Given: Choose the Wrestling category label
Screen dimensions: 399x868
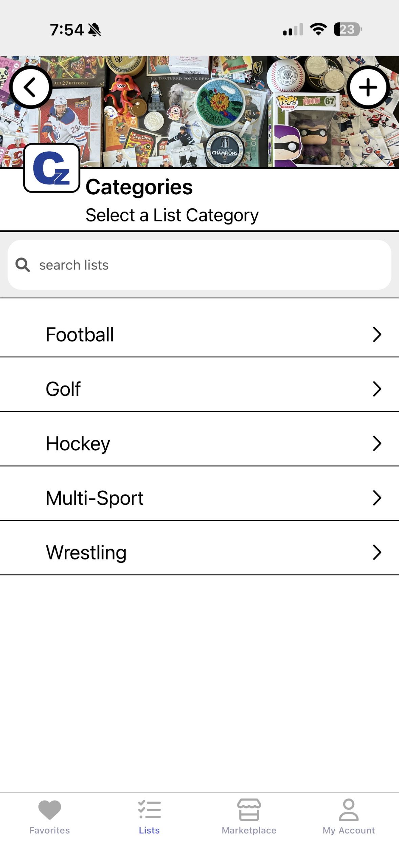Looking at the screenshot, I should pyautogui.click(x=86, y=552).
